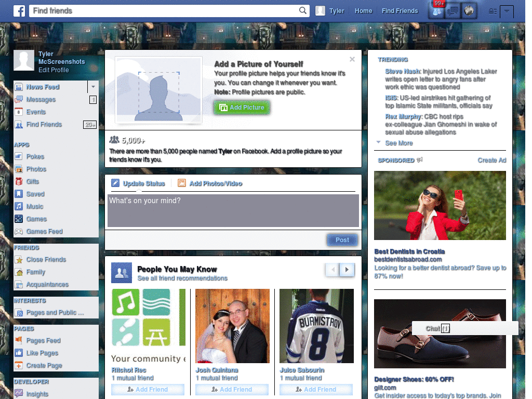This screenshot has height=399, width=532.
Task: Open See all friend recommendations link
Action: [x=182, y=278]
